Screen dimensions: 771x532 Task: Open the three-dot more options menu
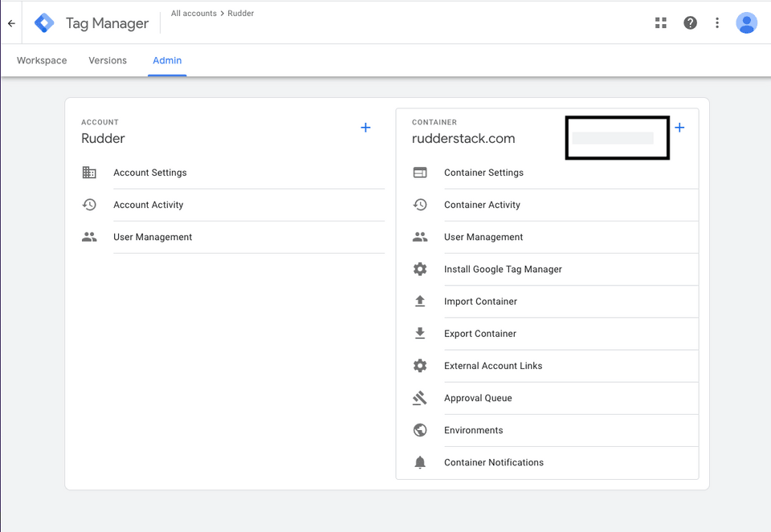(717, 22)
